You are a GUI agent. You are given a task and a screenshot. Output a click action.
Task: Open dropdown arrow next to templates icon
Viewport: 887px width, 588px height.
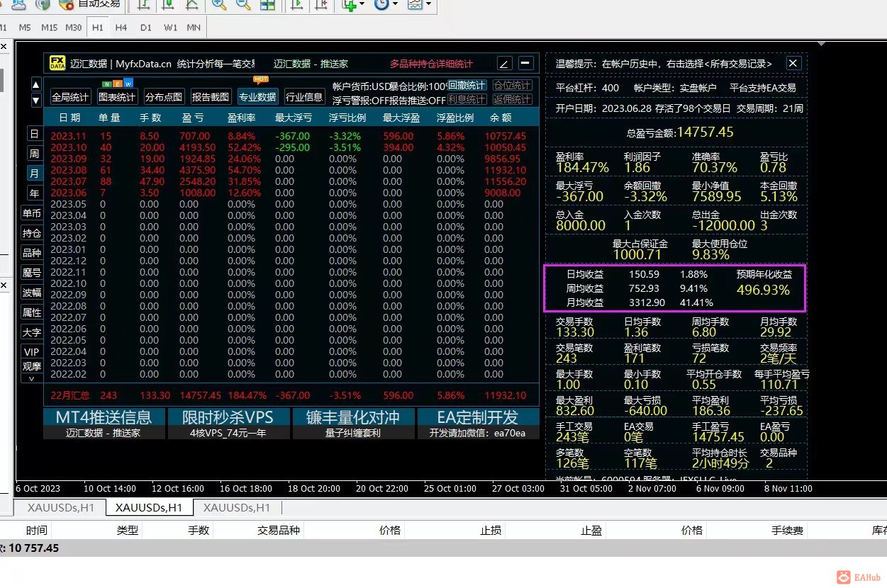428,4
